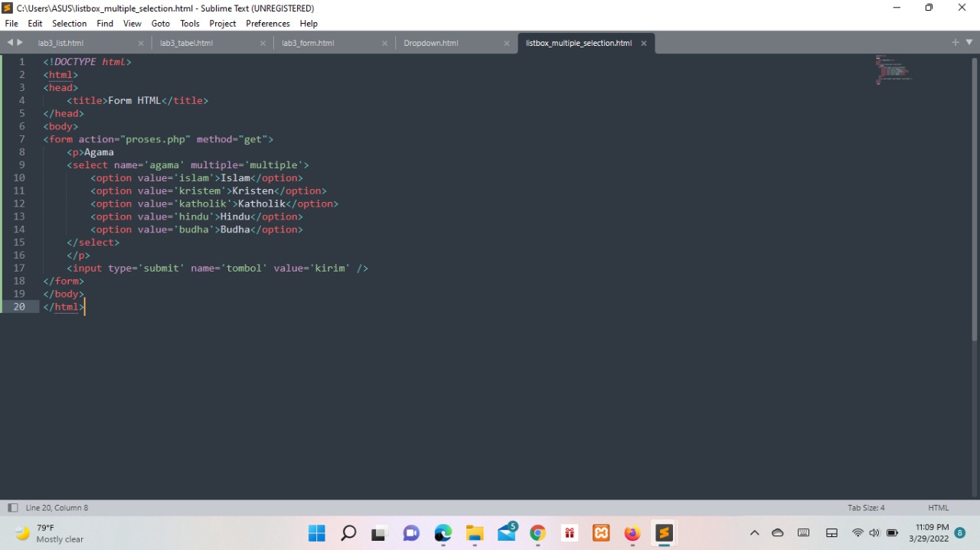Show hidden system tray icons
Screen dimensions: 980x550
coord(754,533)
